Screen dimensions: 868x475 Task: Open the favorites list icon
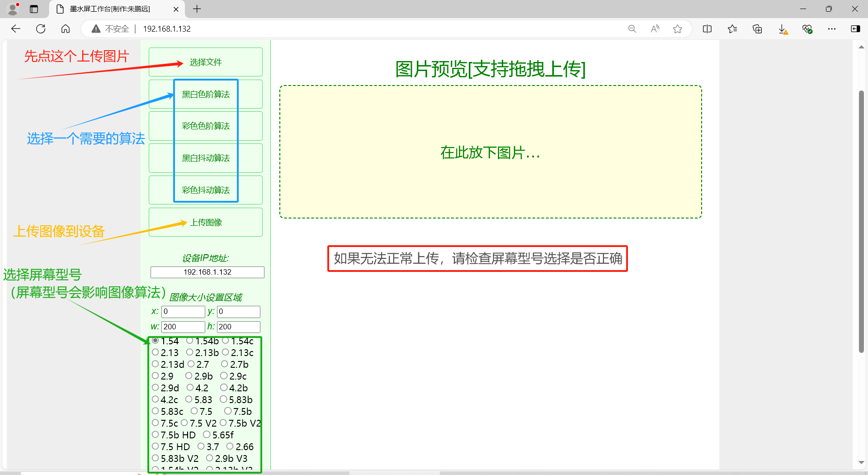tap(732, 29)
